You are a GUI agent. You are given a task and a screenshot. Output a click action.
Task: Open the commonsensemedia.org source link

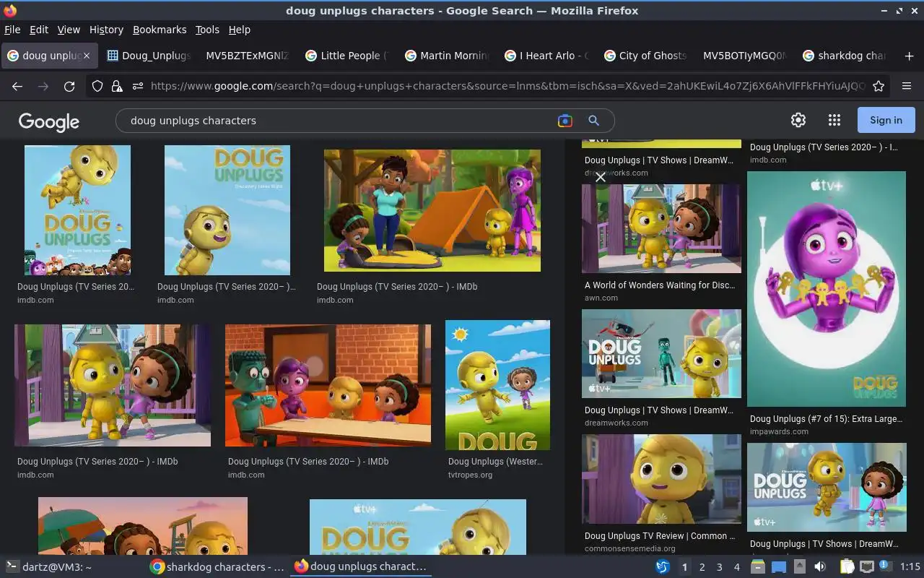[629, 548]
